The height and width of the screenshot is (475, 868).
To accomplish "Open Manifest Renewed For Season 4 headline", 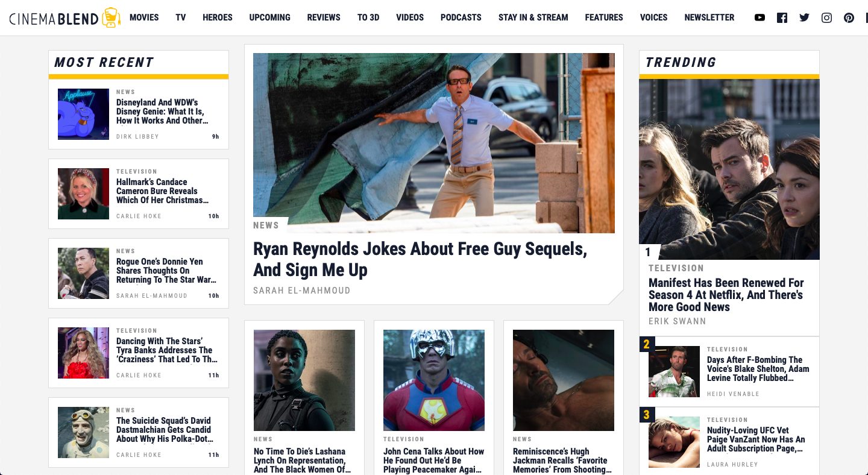I will pos(726,295).
